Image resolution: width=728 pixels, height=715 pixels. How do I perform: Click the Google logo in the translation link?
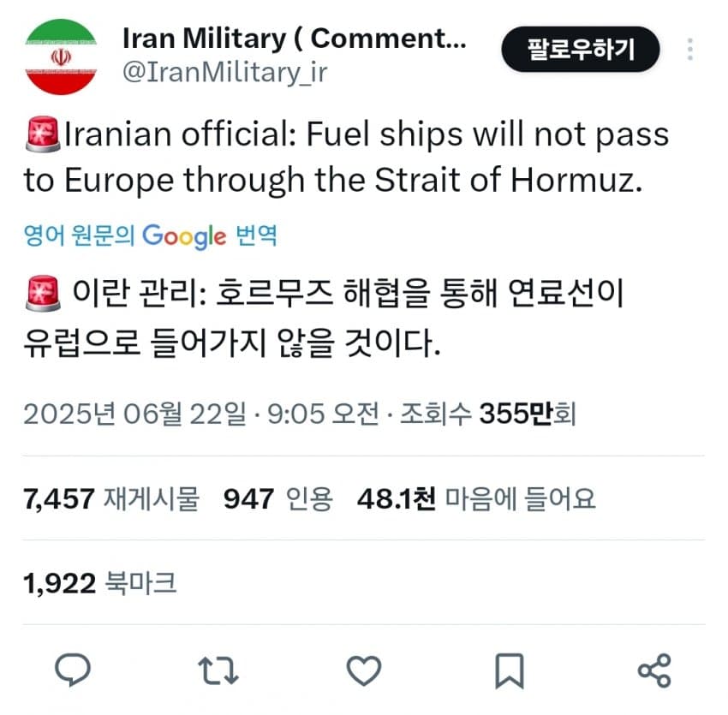pyautogui.click(x=184, y=236)
